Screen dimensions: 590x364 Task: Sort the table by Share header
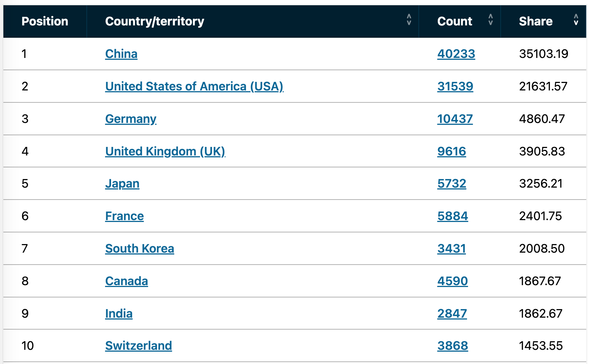(x=536, y=21)
